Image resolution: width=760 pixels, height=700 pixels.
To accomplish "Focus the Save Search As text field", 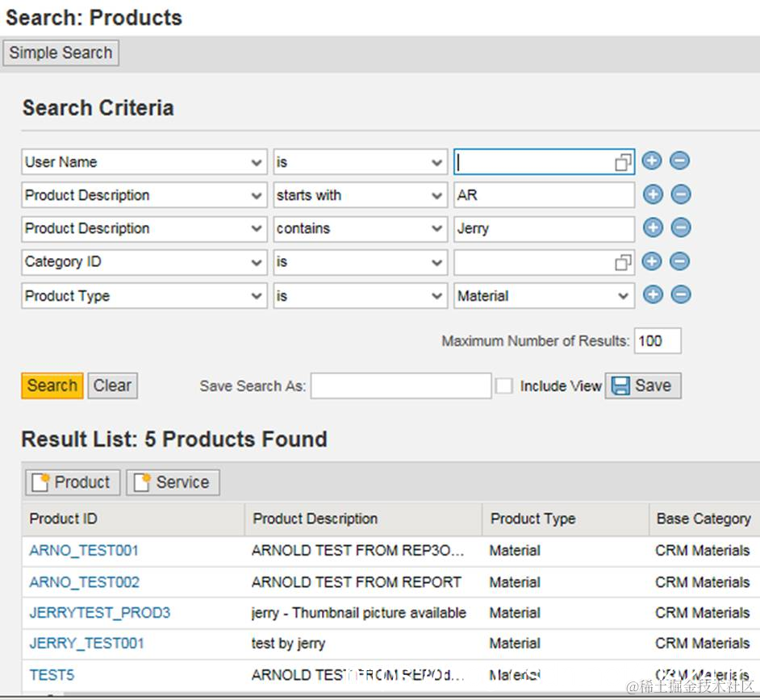I will point(401,386).
